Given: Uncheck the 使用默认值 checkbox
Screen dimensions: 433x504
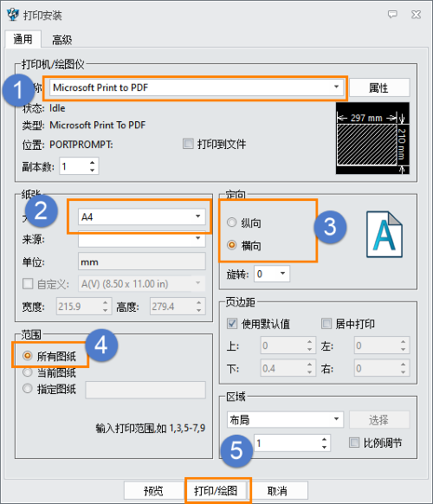Looking at the screenshot, I should (232, 323).
